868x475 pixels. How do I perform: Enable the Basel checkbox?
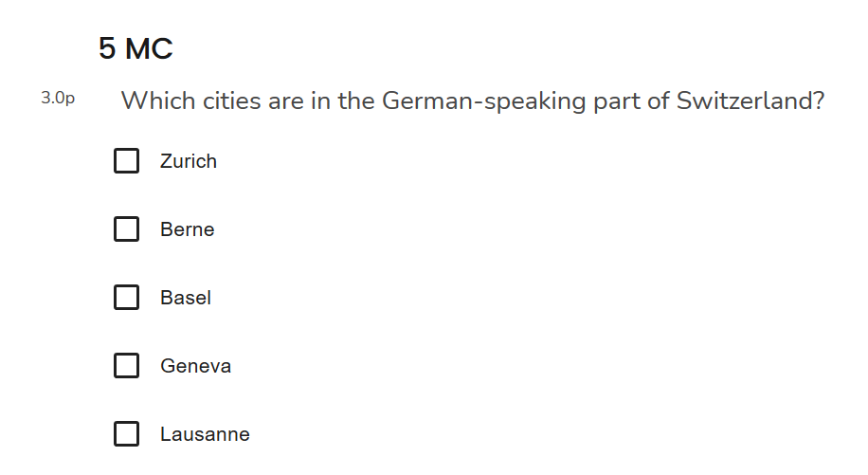[126, 298]
